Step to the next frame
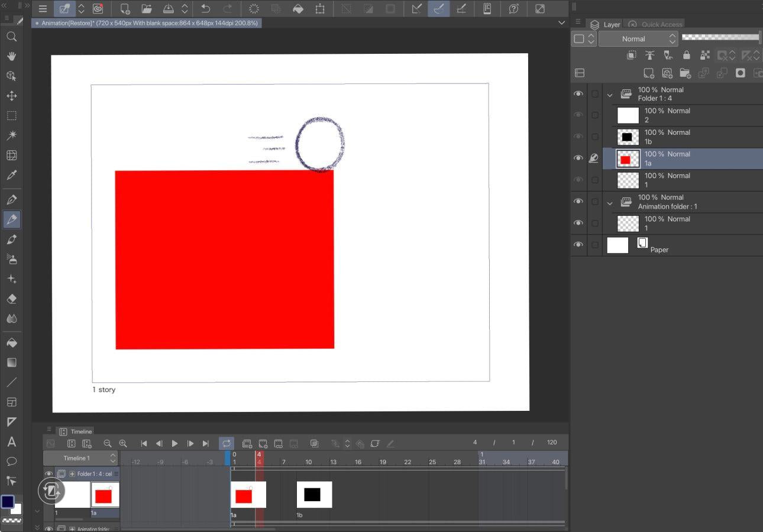Image resolution: width=763 pixels, height=532 pixels. (x=190, y=443)
